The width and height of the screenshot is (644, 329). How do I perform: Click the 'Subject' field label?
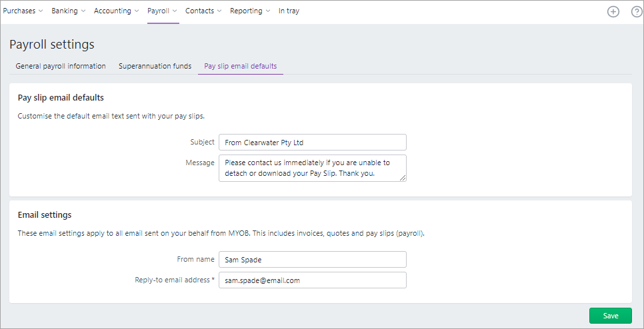pos(202,142)
